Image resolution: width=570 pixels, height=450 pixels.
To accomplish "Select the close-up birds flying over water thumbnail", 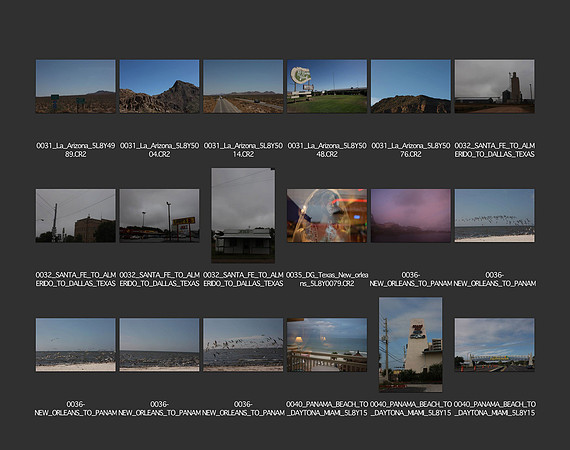I will tap(243, 345).
